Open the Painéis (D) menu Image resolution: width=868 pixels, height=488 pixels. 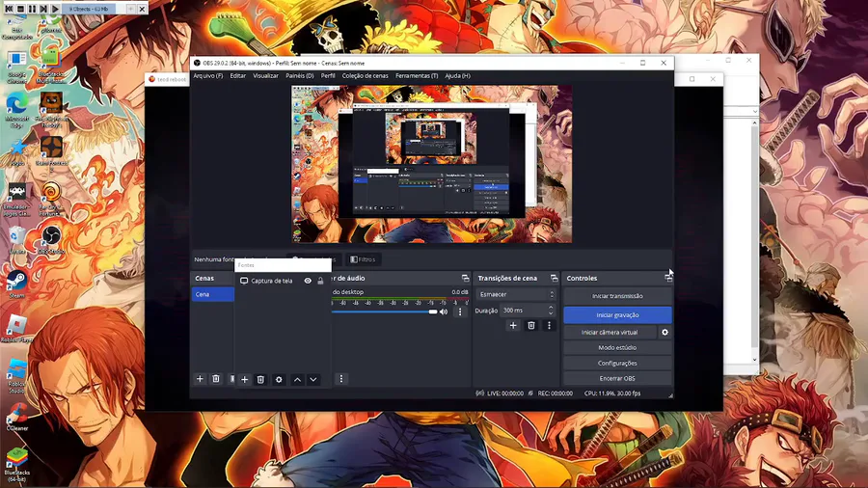pos(300,76)
